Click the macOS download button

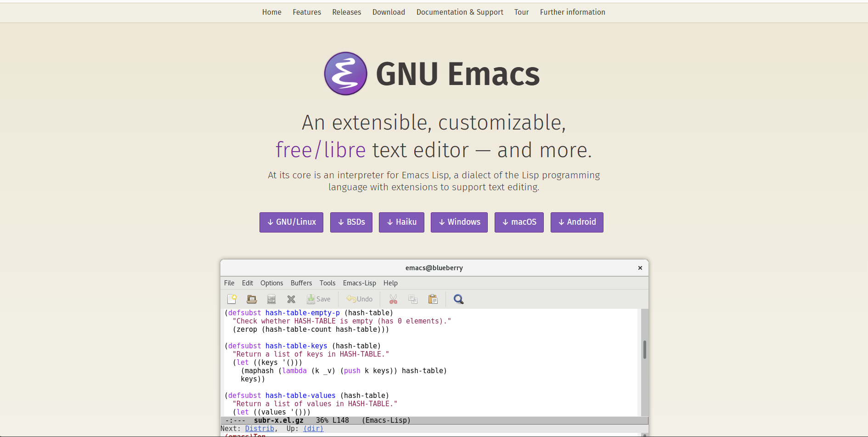coord(519,222)
